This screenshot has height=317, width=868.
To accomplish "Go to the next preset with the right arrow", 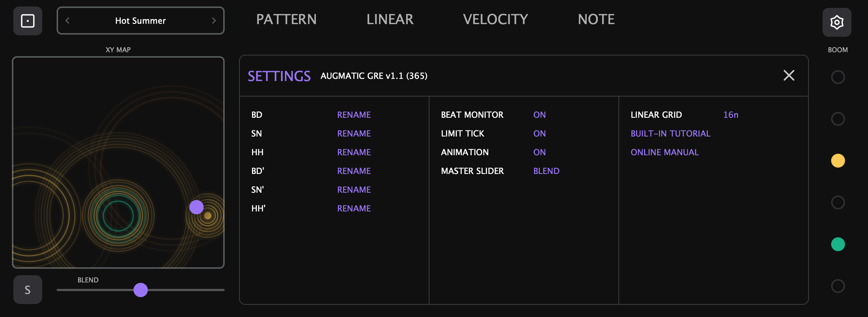I will pos(214,21).
